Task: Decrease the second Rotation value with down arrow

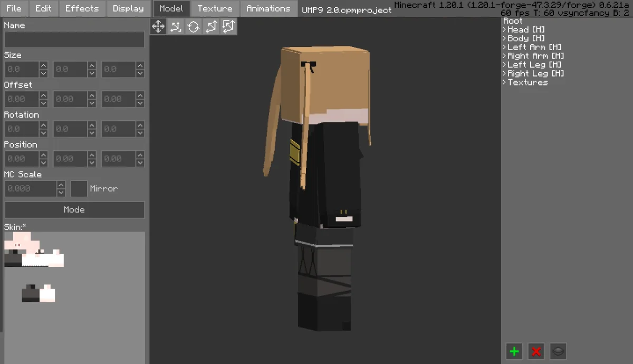Action: point(92,133)
